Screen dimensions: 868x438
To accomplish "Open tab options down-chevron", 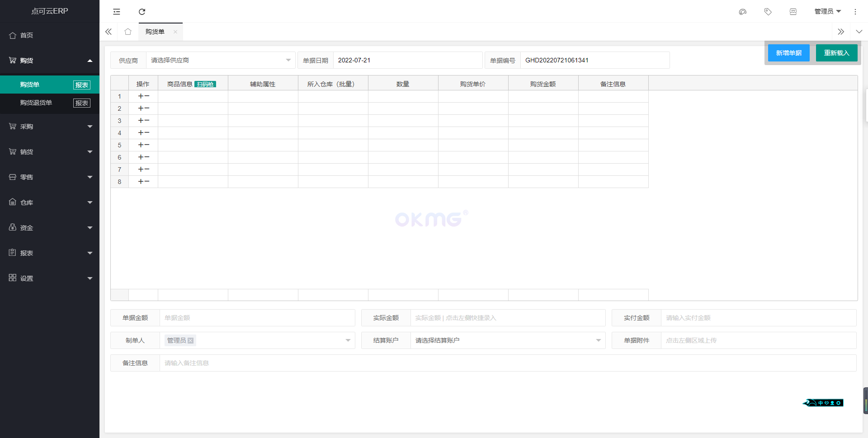I will point(859,32).
